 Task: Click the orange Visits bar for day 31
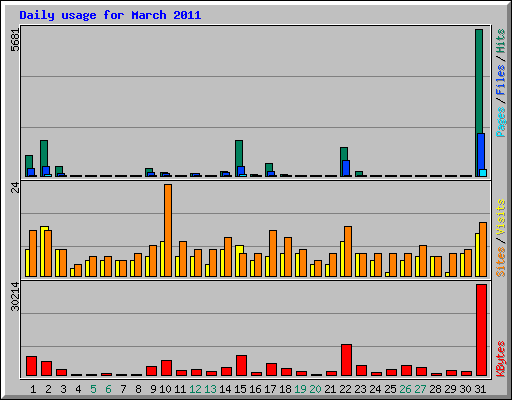click(483, 249)
